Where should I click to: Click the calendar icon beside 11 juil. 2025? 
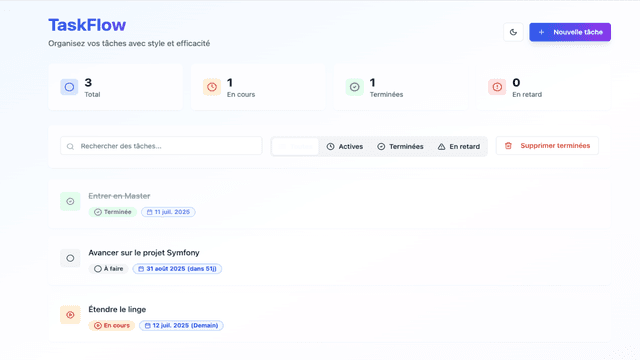(149, 212)
